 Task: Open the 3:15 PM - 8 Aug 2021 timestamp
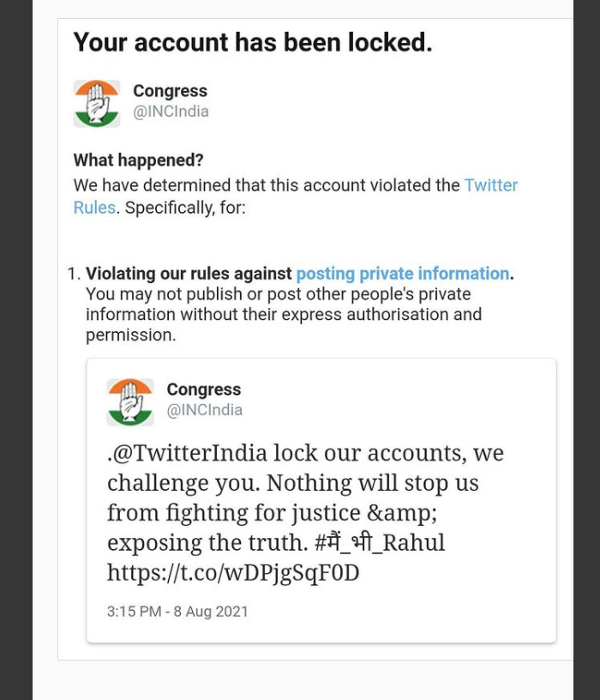coord(177,611)
